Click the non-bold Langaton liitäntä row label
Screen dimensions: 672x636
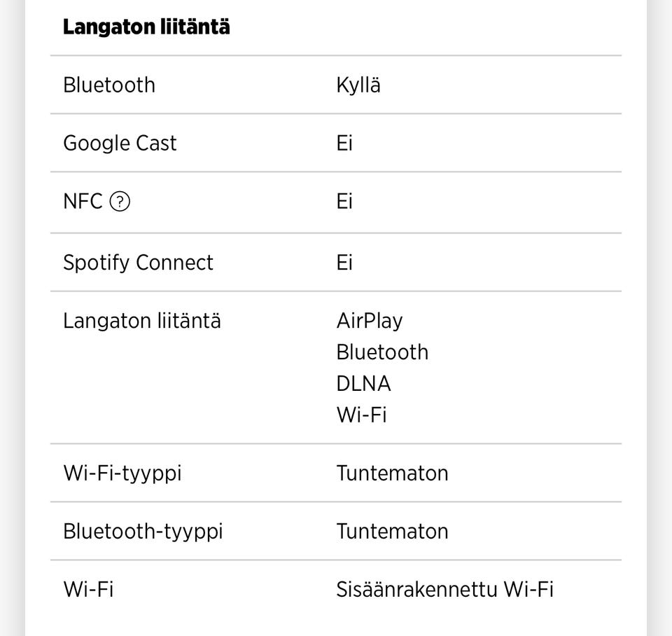tap(142, 321)
